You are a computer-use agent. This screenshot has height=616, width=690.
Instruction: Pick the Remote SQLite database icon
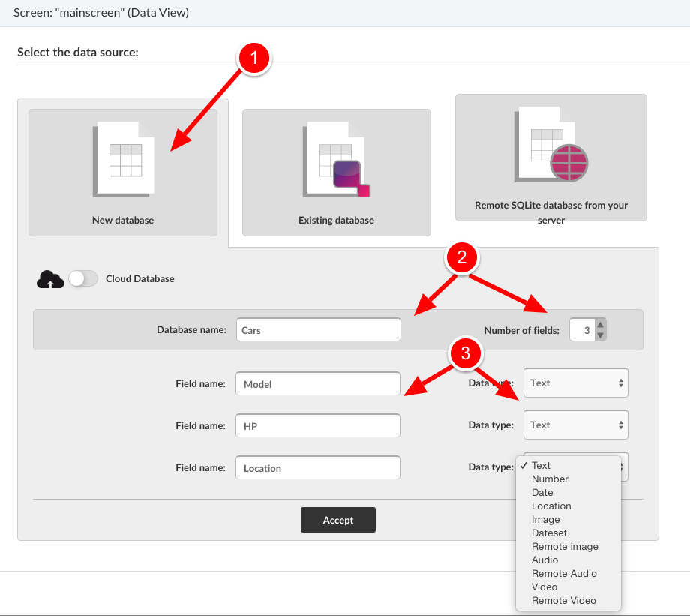(x=551, y=144)
